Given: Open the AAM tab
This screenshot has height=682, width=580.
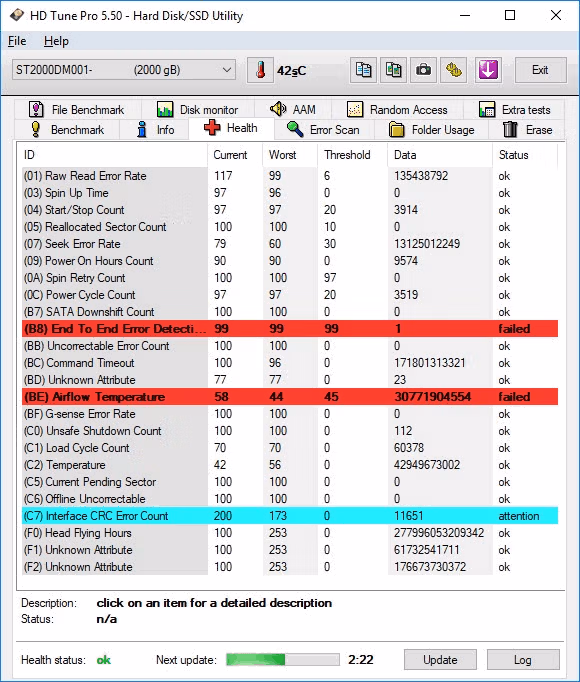Looking at the screenshot, I should pyautogui.click(x=293, y=110).
